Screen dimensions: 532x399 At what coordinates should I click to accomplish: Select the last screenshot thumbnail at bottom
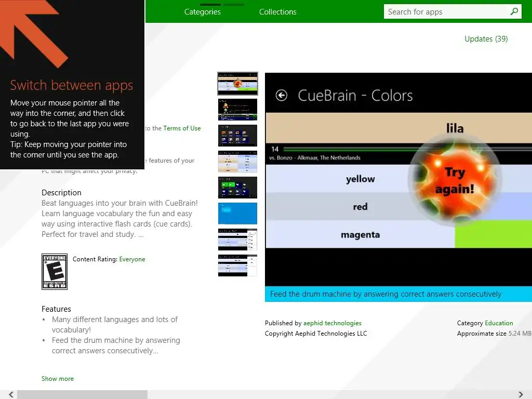pos(237,265)
